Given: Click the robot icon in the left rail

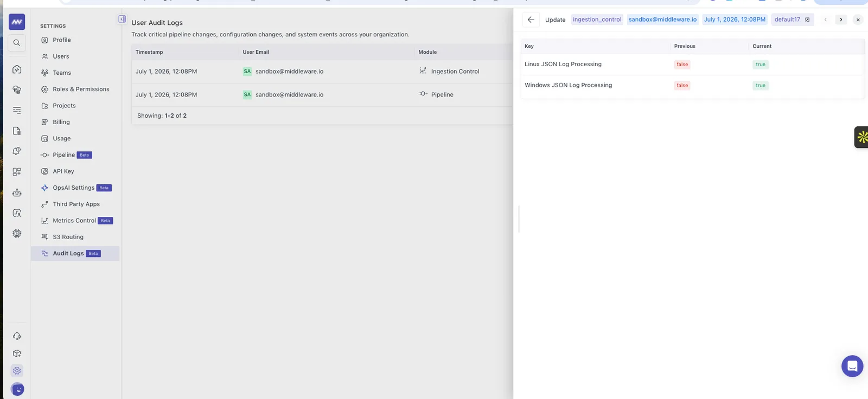Looking at the screenshot, I should [x=17, y=192].
